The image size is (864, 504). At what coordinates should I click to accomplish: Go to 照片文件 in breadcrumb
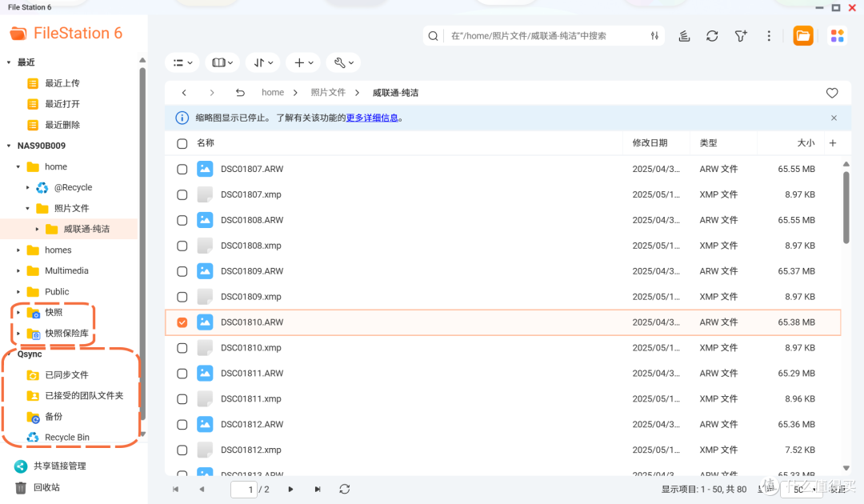(328, 93)
